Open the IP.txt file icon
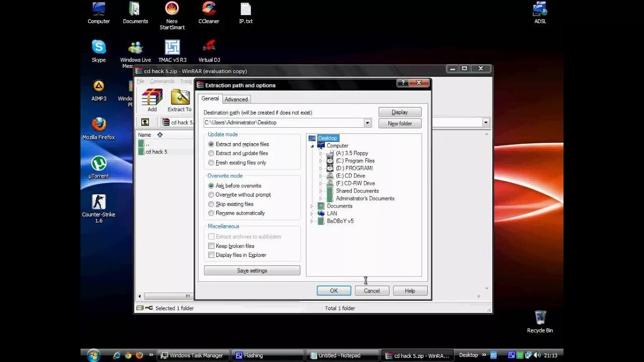 (x=246, y=13)
